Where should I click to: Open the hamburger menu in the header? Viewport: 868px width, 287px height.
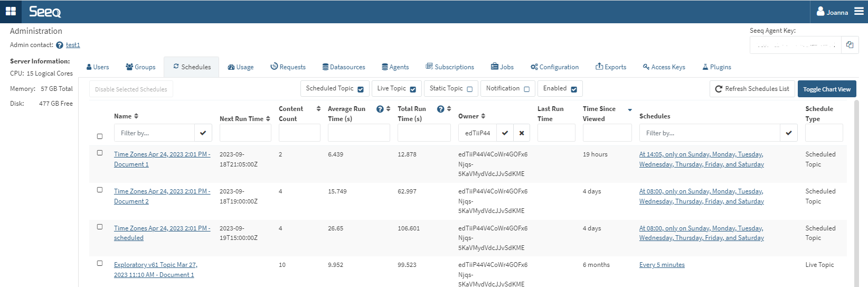(859, 12)
